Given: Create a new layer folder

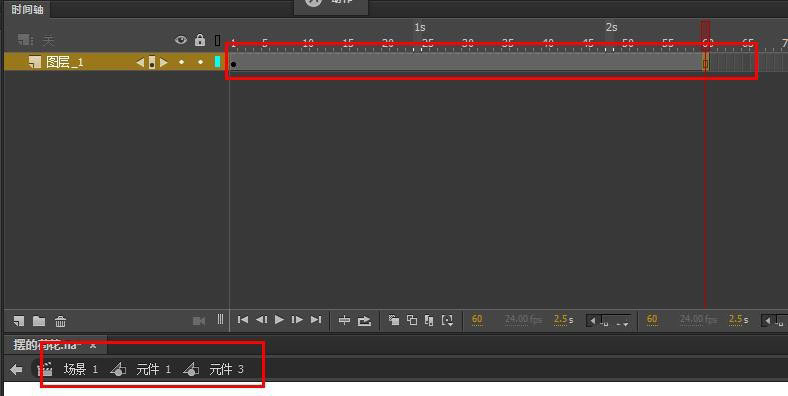Looking at the screenshot, I should (x=39, y=321).
